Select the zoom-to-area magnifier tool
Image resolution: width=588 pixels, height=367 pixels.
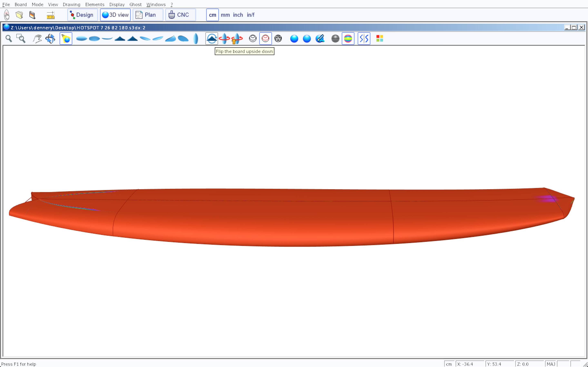pyautogui.click(x=21, y=39)
